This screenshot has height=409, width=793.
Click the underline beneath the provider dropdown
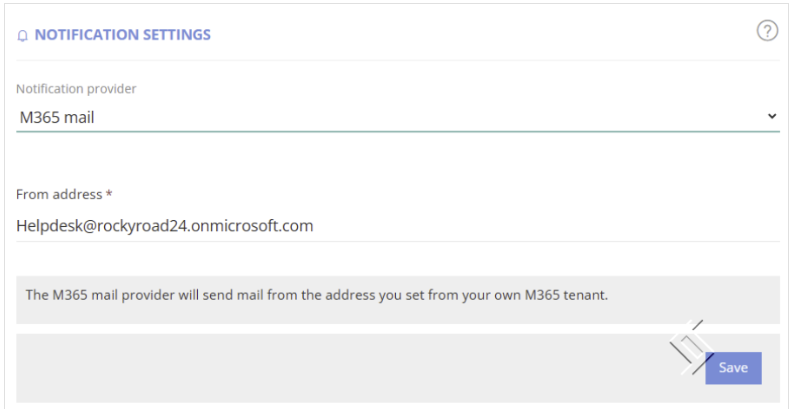[x=398, y=131]
